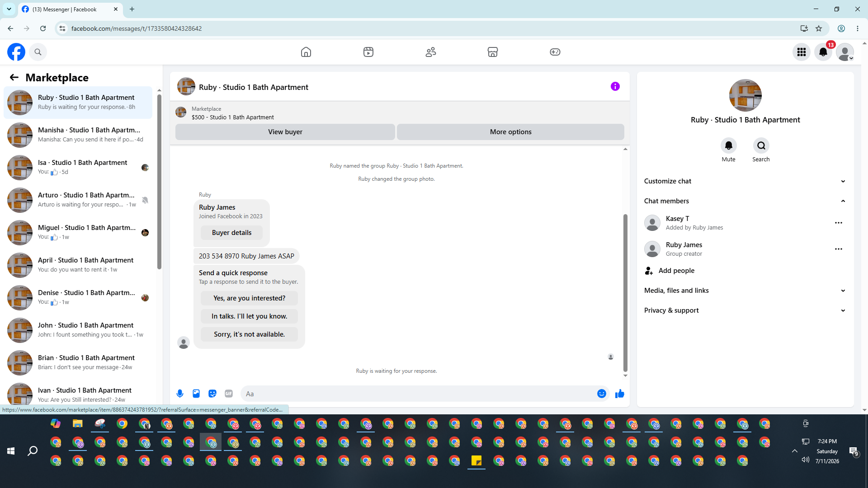Attach a photo using the image icon
This screenshot has width=868, height=488.
pos(196,394)
